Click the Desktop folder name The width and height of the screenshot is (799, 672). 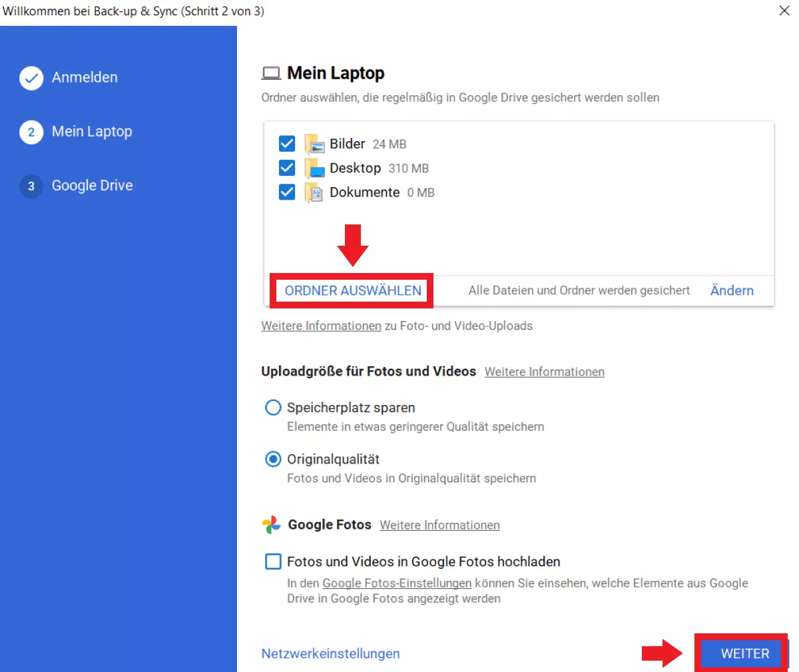tap(355, 168)
